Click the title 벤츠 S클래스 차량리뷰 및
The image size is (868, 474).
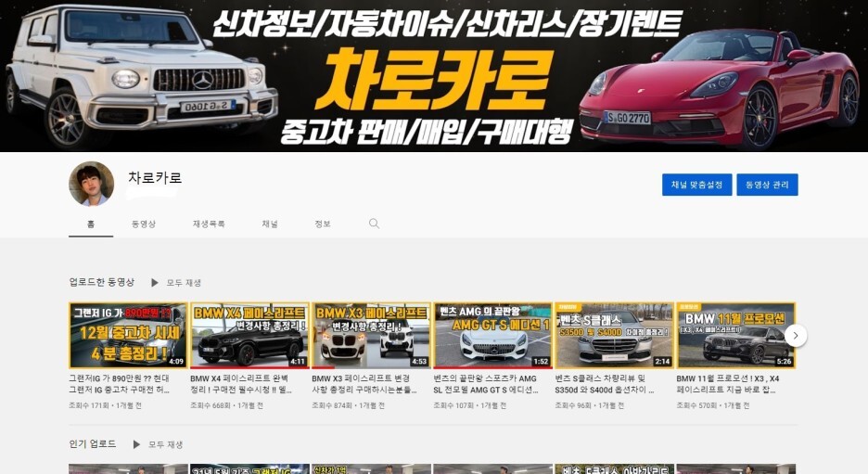pyautogui.click(x=605, y=384)
